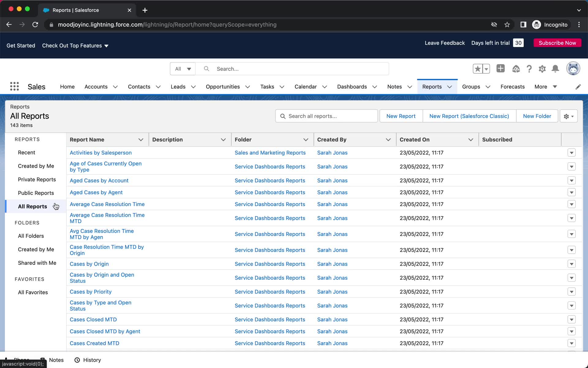The height and width of the screenshot is (368, 588).
Task: Open row actions for Aged Cases by Account
Action: [571, 180]
